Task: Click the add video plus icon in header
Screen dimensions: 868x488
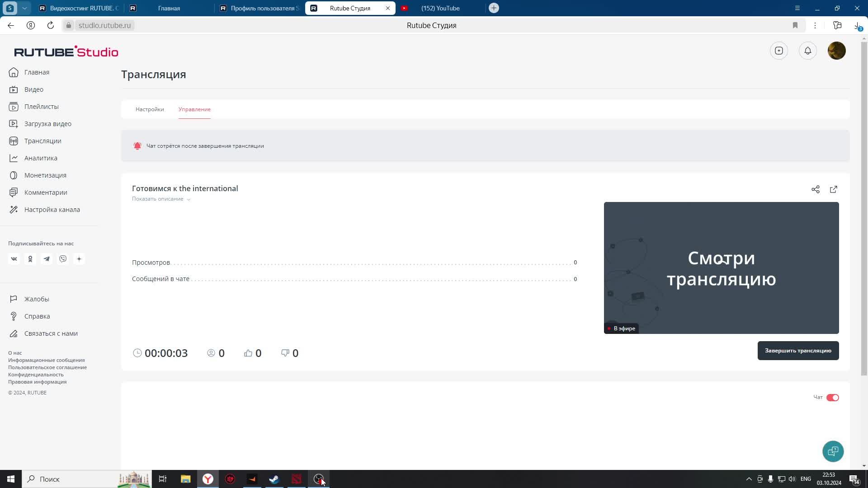Action: (779, 51)
